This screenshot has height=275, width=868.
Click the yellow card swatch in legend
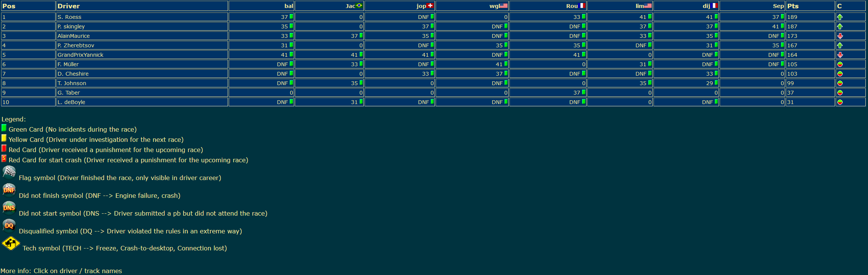point(4,138)
